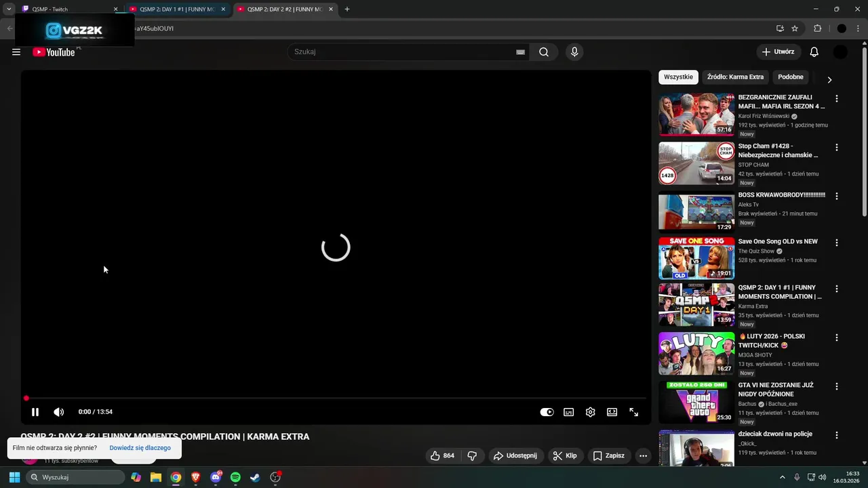This screenshot has width=868, height=488.
Task: Toggle autoplay switch in player
Action: (547, 412)
